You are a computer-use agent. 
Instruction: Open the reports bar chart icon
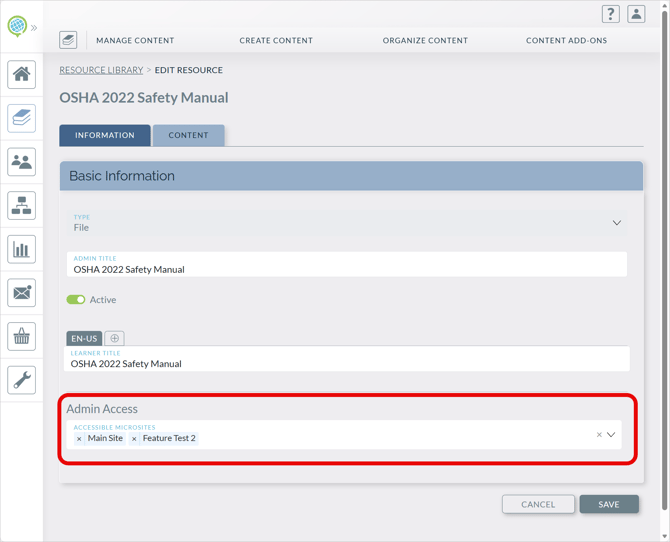point(22,249)
